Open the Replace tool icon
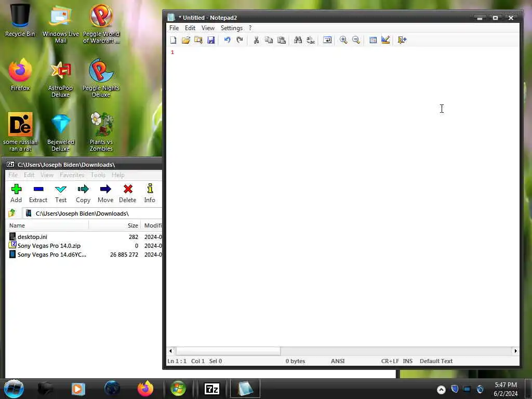 tap(311, 40)
